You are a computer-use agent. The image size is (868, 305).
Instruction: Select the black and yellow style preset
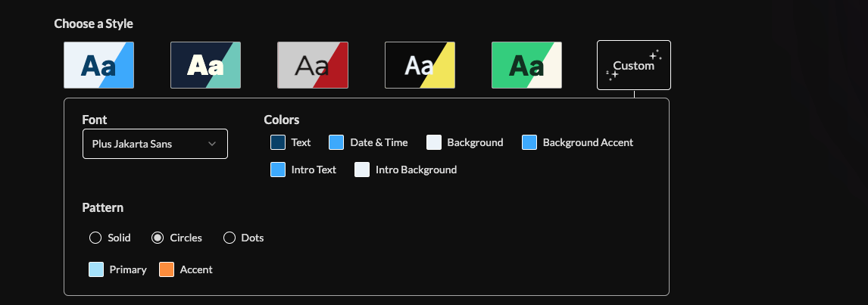click(420, 65)
